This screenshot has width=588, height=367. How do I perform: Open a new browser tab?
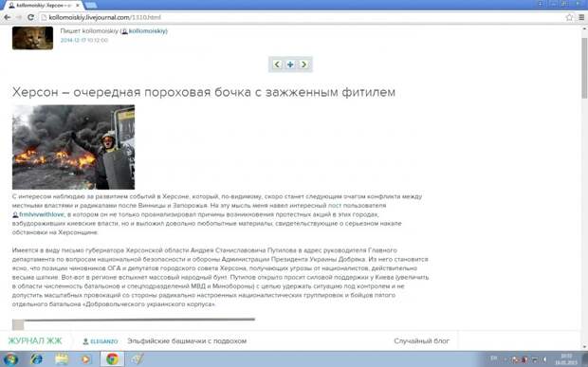click(x=91, y=6)
